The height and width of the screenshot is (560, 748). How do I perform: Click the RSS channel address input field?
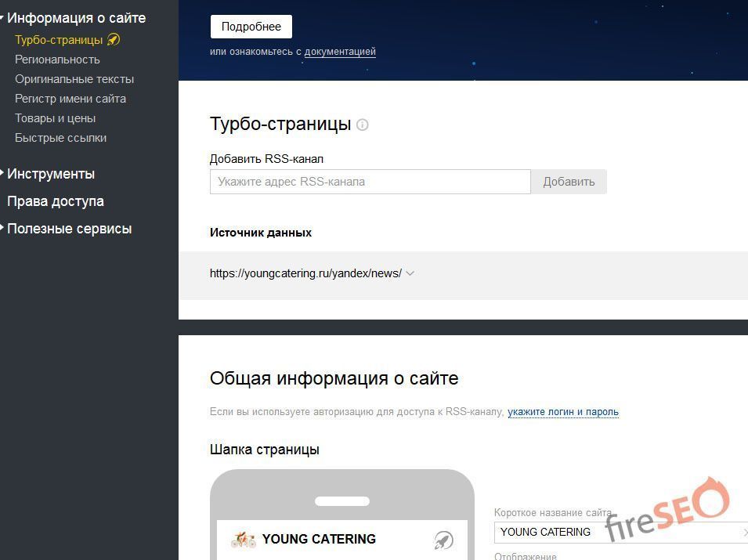[370, 181]
